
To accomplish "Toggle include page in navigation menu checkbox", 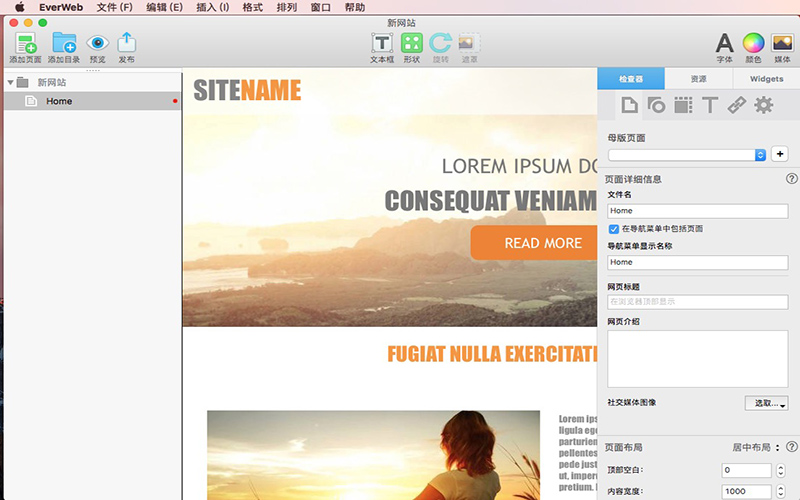I will (x=614, y=229).
